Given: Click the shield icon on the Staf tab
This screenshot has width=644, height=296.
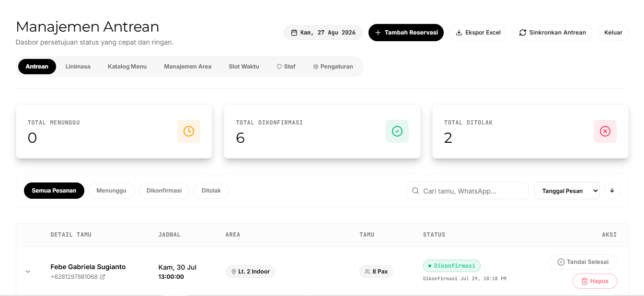Looking at the screenshot, I should [279, 67].
